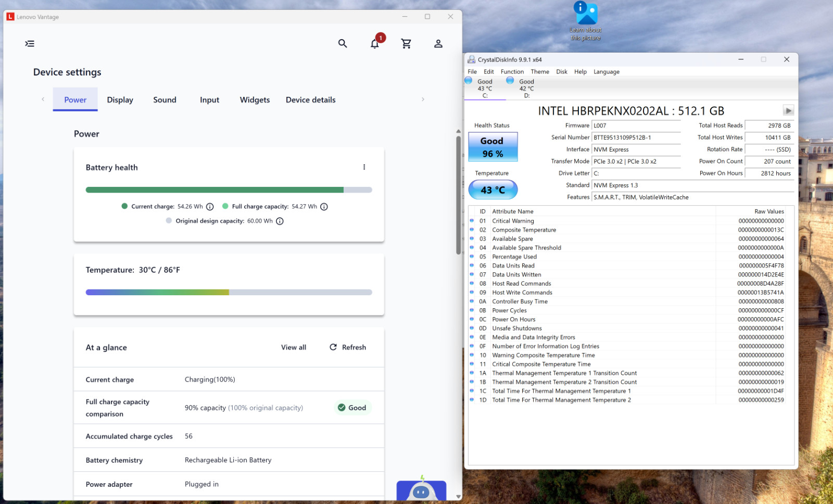Open the Lenovo Vantage navigation menu icon
Viewport: 833px width, 504px height.
(x=30, y=44)
